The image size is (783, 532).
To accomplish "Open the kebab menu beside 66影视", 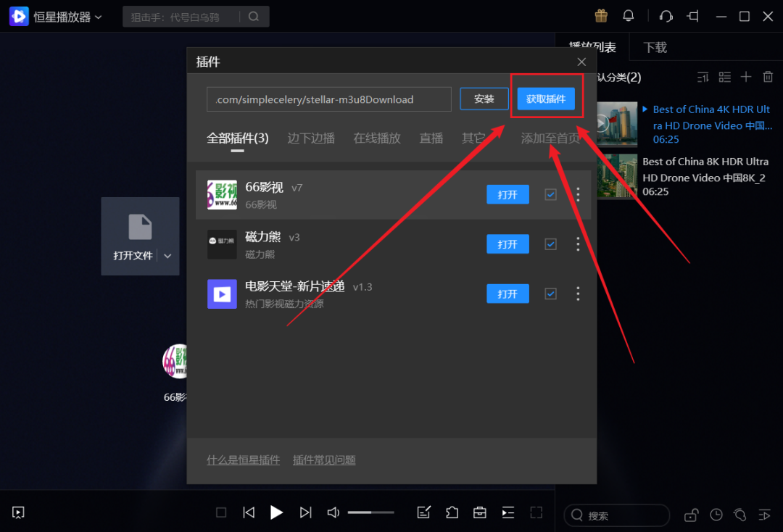I will (578, 194).
